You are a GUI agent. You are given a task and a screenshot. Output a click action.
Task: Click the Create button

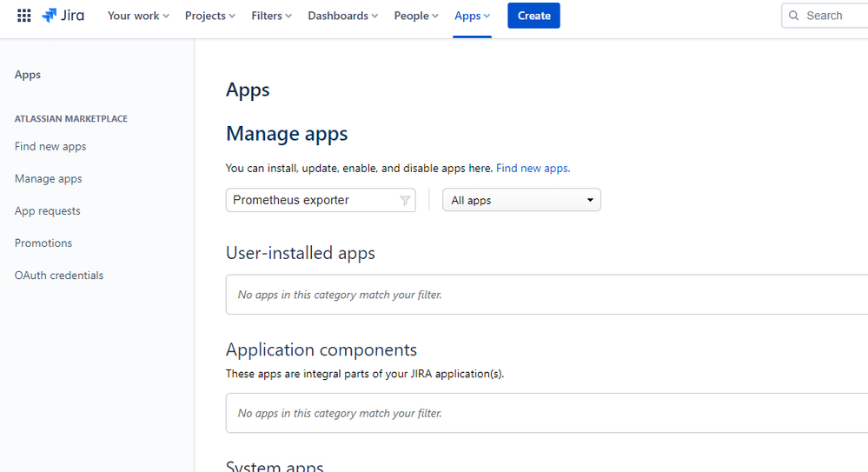pos(533,16)
